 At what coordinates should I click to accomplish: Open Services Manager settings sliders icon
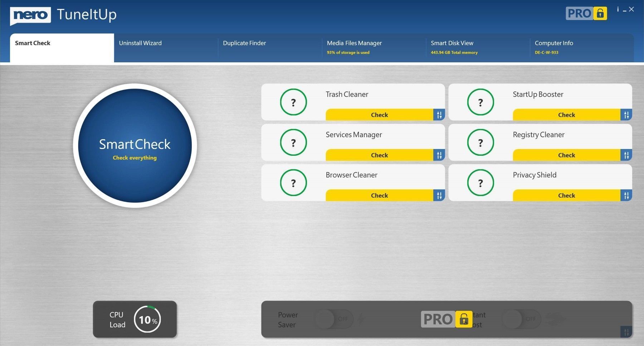439,155
